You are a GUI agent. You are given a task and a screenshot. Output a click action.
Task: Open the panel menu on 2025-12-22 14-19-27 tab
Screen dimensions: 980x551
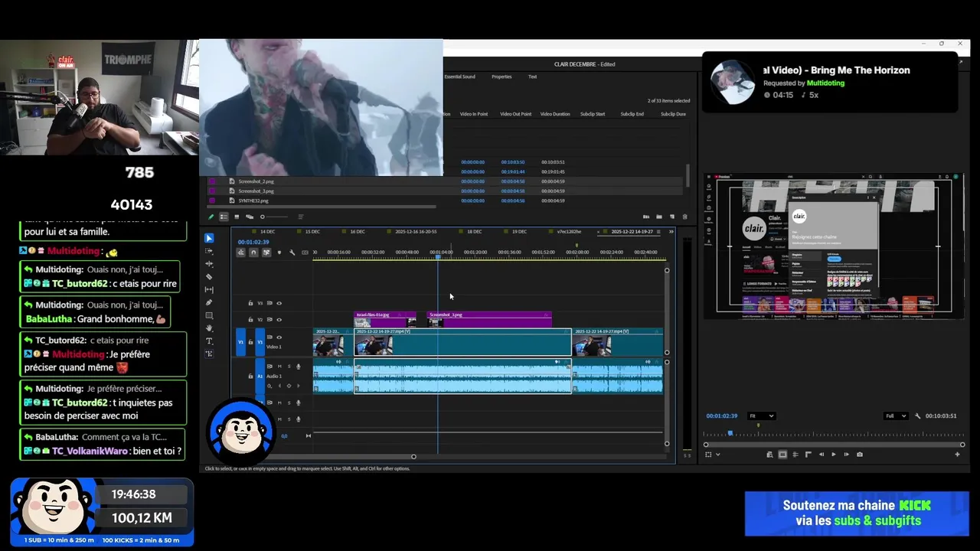(658, 231)
